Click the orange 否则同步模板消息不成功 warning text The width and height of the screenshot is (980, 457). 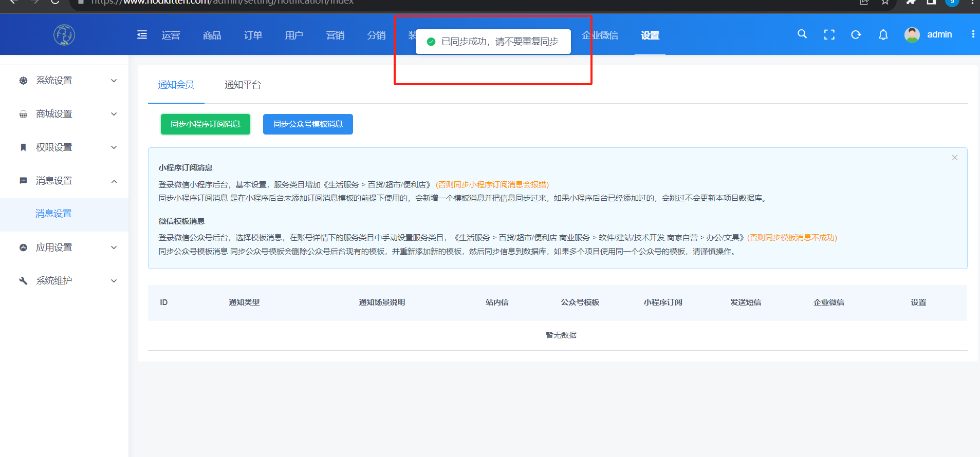pyautogui.click(x=792, y=238)
